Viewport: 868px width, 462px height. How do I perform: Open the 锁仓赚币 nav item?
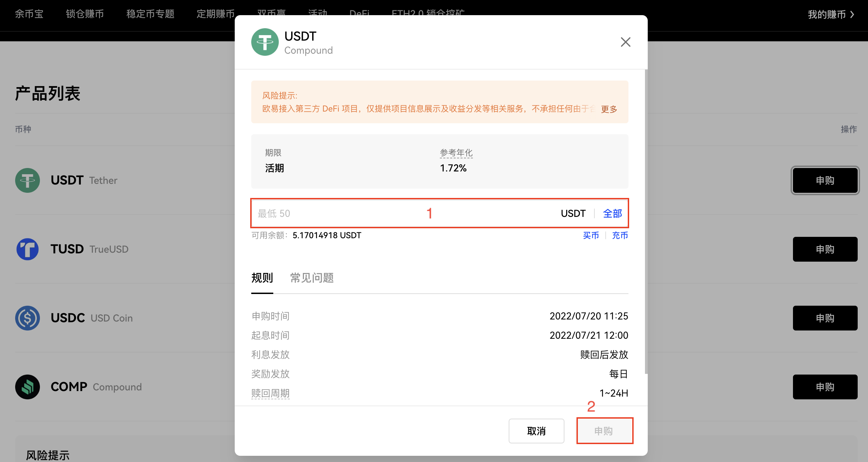click(85, 14)
